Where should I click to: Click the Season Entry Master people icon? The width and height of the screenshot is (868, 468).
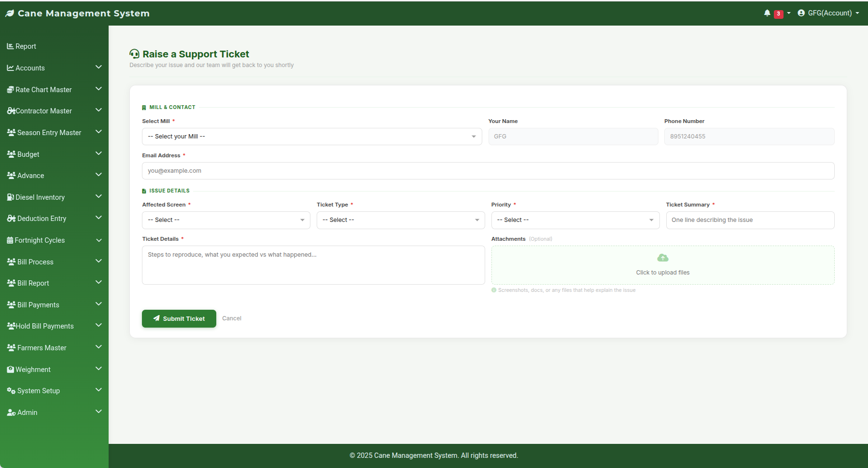(x=11, y=132)
